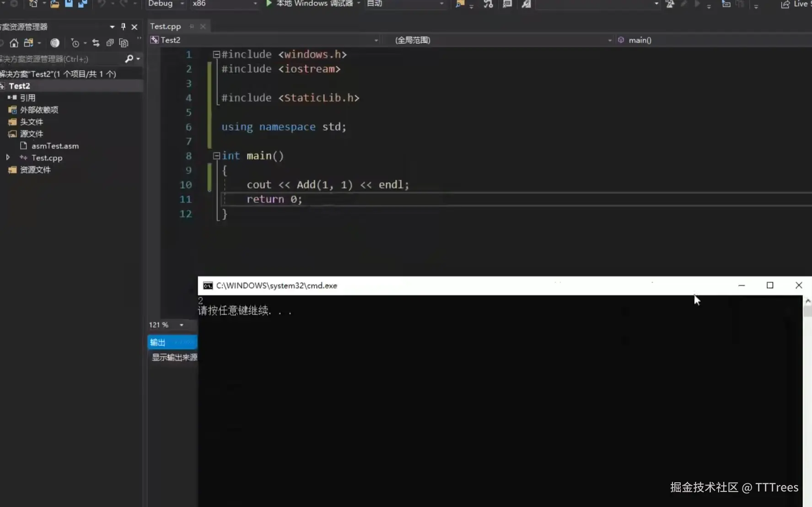Pin the Solution Explorer panel
812x507 pixels.
click(123, 27)
